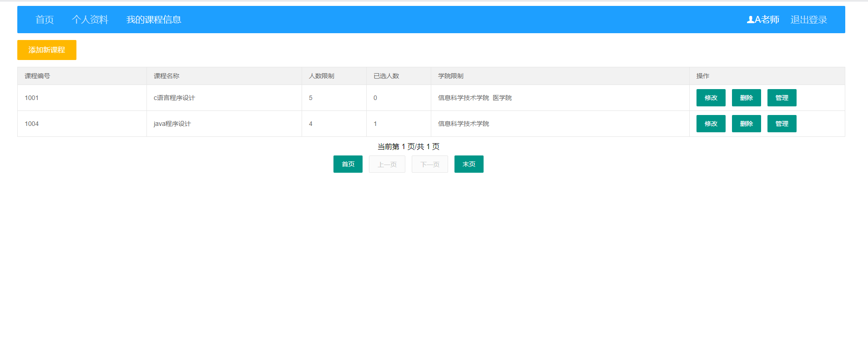This screenshot has height=355, width=868.
Task: Click 管理 for course 1001
Action: (782, 98)
